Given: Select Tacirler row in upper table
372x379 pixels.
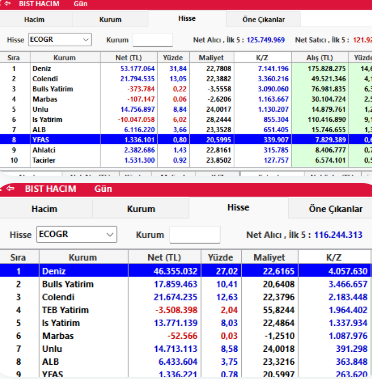Looking at the screenshot, I should 186,160.
